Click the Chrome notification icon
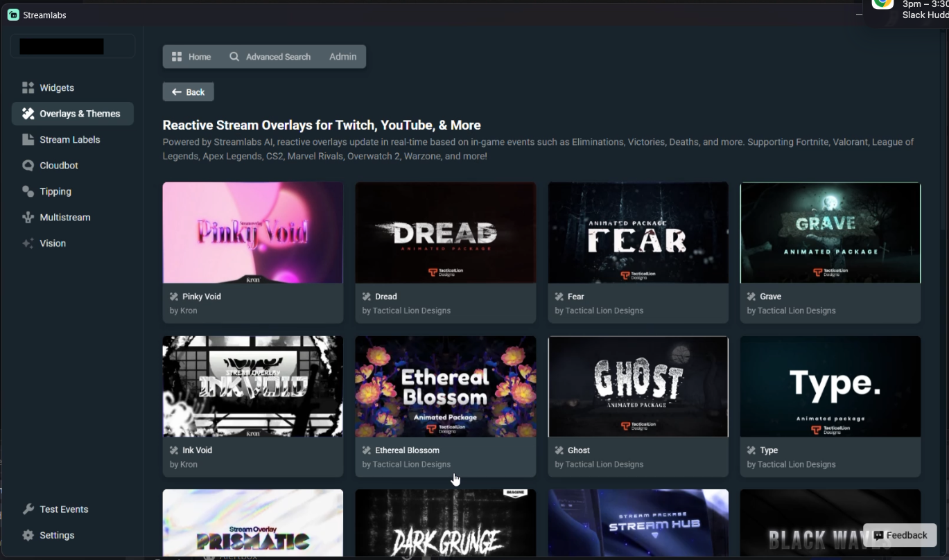The height and width of the screenshot is (560, 949). tap(882, 4)
